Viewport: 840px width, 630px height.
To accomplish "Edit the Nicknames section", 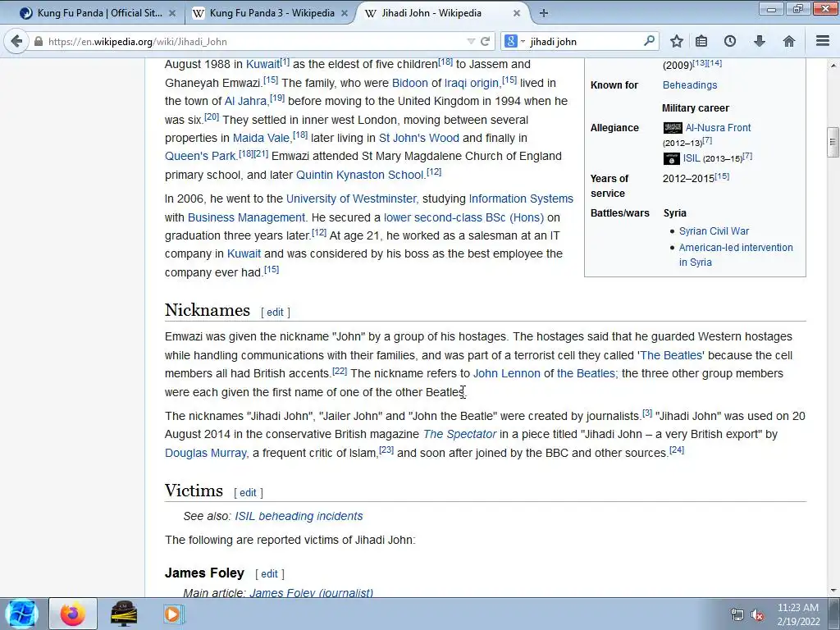I will (276, 313).
